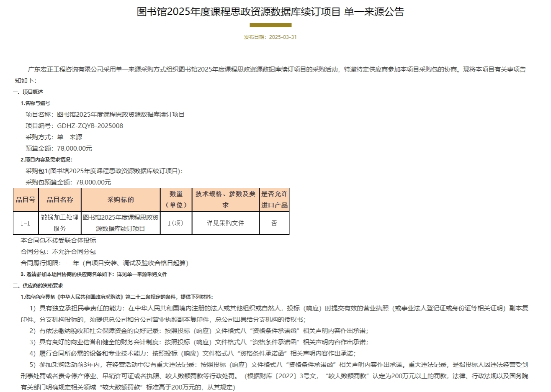This screenshot has height=392, width=551.
Task: Click intro paragraph starting 广东宏正工程咨询有限公司采用单一来源采购方式
Action: pos(270,75)
